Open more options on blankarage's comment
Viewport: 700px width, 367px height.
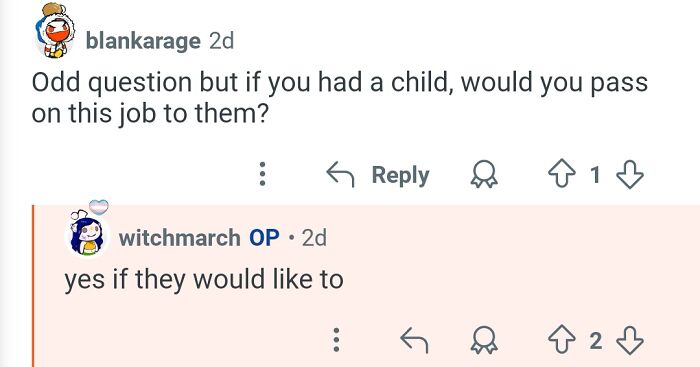262,174
